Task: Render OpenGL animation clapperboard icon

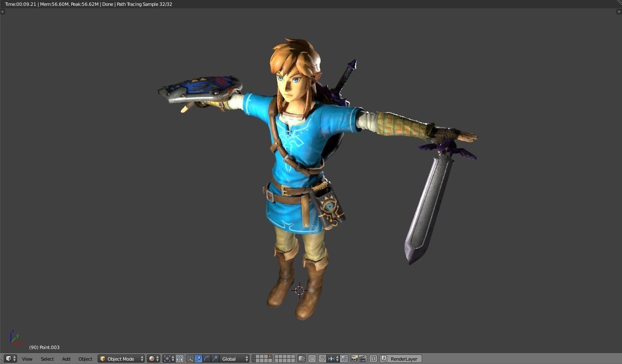Action: [363, 359]
